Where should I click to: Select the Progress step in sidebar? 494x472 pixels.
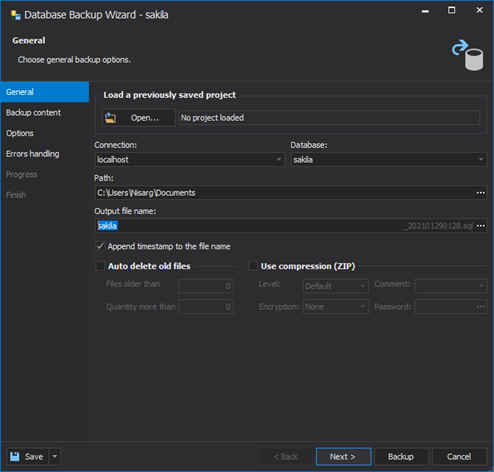(45, 174)
